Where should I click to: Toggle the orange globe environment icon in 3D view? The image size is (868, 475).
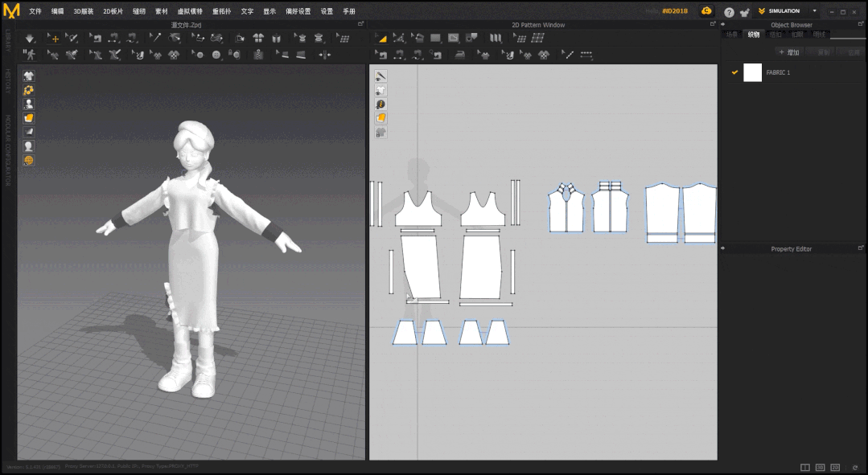point(29,160)
